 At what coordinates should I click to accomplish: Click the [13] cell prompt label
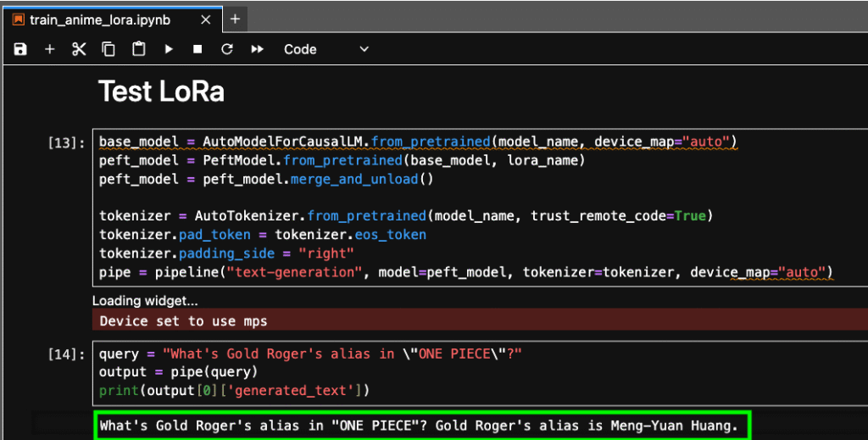[x=66, y=142]
